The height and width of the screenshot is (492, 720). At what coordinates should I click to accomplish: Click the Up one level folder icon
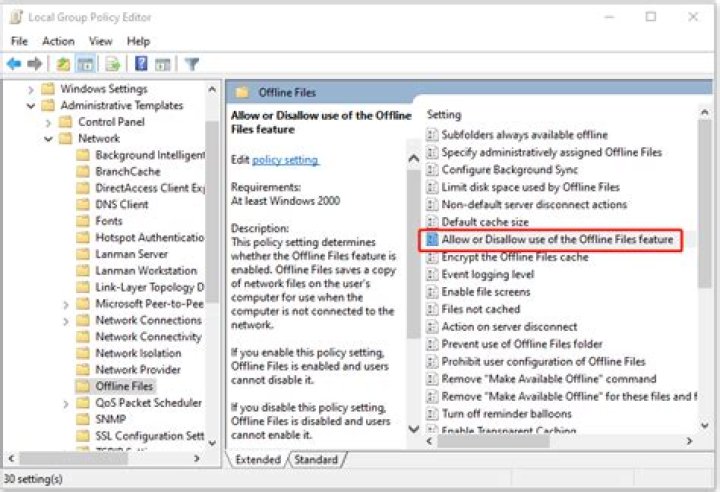click(x=63, y=64)
